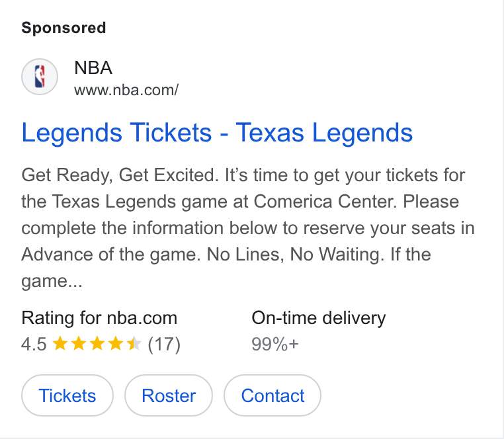Click the Rating for nba.com label
This screenshot has height=439, width=504.
pyautogui.click(x=99, y=318)
